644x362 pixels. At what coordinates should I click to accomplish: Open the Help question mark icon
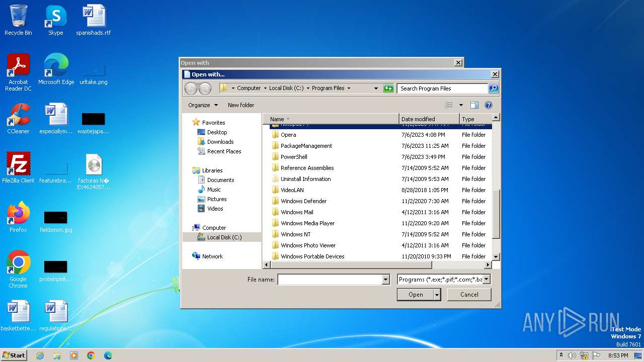pyautogui.click(x=488, y=105)
